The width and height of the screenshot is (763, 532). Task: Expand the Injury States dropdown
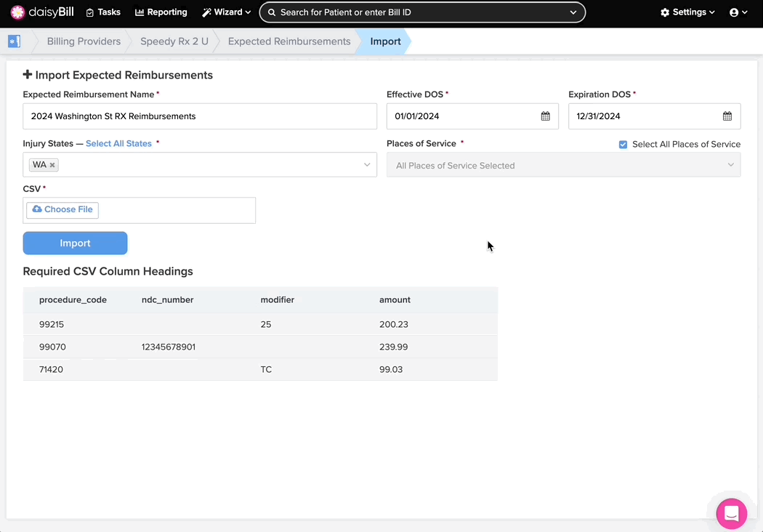367,165
